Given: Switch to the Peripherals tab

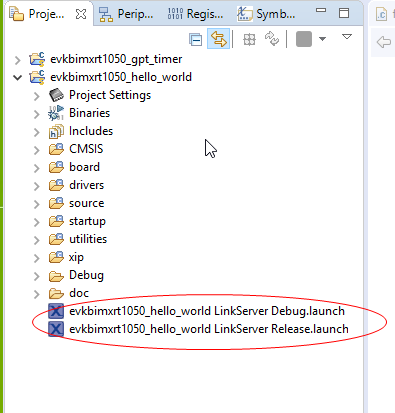Looking at the screenshot, I should tap(127, 14).
